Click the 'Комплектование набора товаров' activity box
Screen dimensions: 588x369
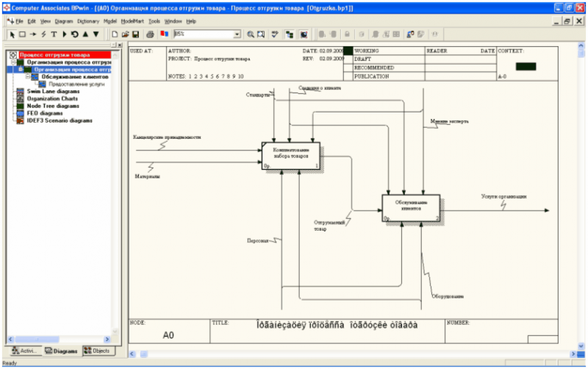click(291, 156)
